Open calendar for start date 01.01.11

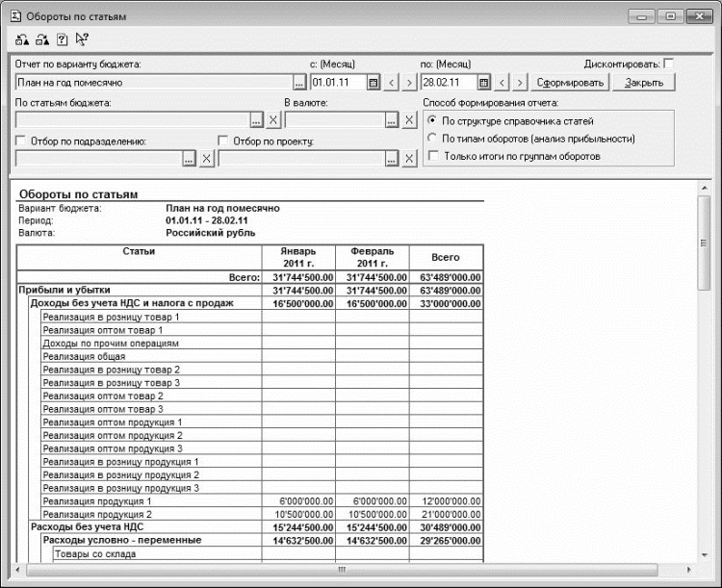[374, 83]
